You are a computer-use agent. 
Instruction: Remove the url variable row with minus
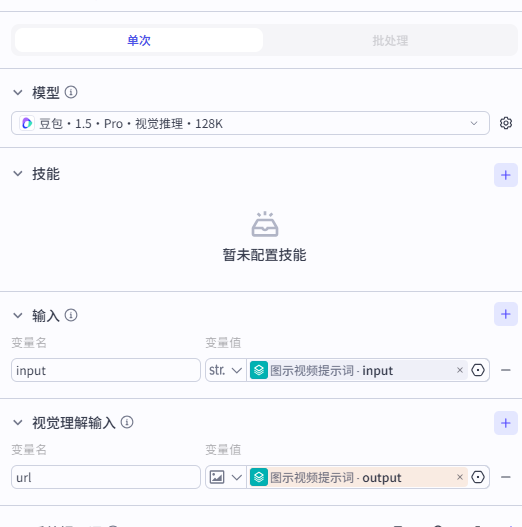pos(506,477)
